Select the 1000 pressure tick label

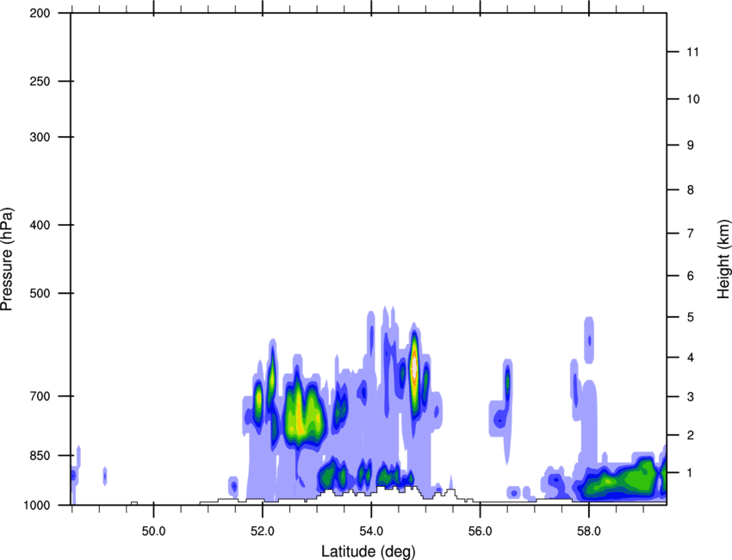pos(36,506)
